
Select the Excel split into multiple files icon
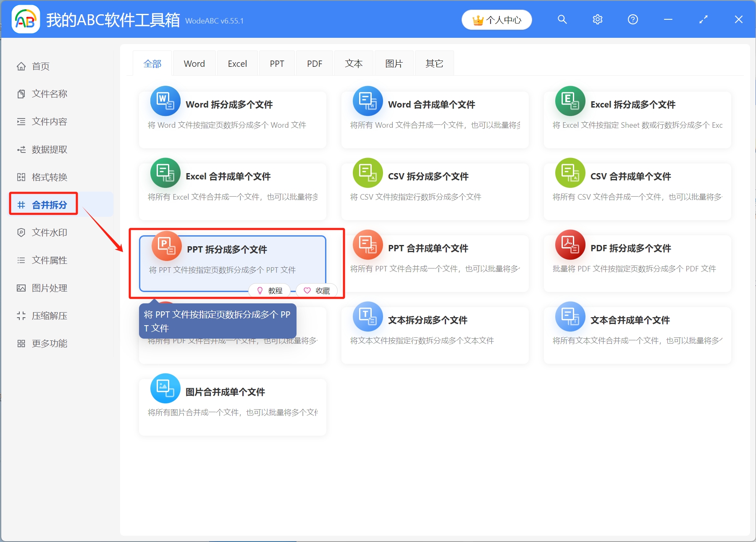click(x=570, y=101)
